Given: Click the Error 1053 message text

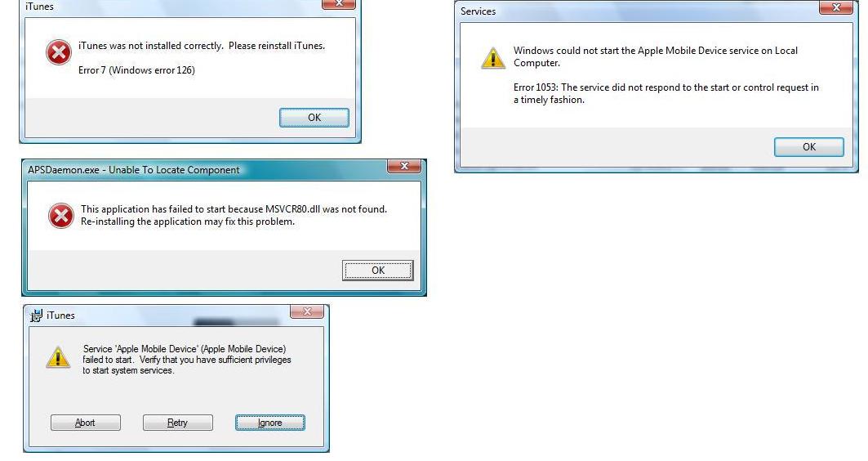Looking at the screenshot, I should (x=666, y=94).
